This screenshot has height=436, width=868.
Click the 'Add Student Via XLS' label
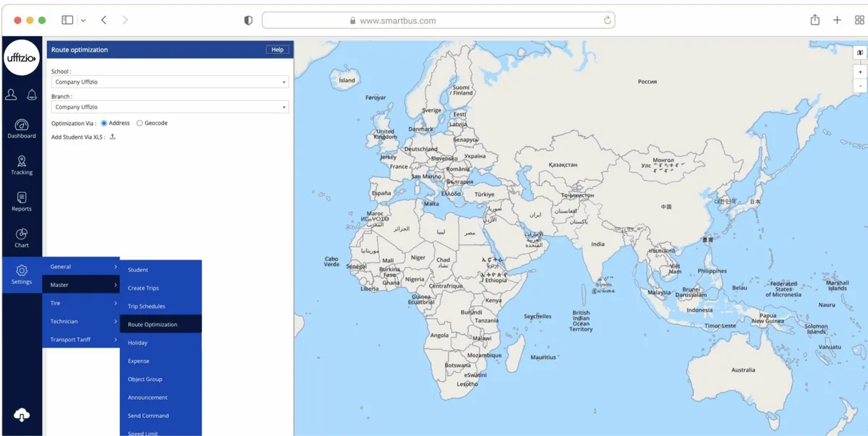click(78, 137)
